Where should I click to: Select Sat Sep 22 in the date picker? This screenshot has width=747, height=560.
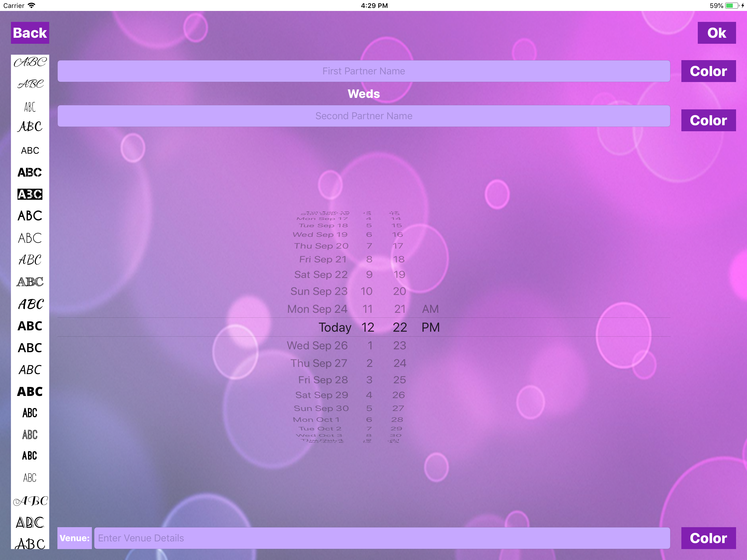[321, 275]
